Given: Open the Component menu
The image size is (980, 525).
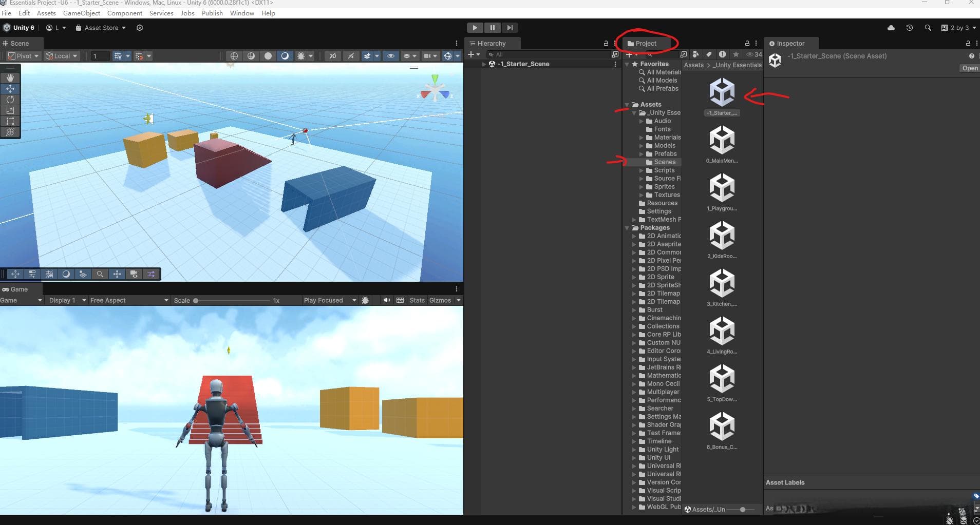Looking at the screenshot, I should click(125, 13).
